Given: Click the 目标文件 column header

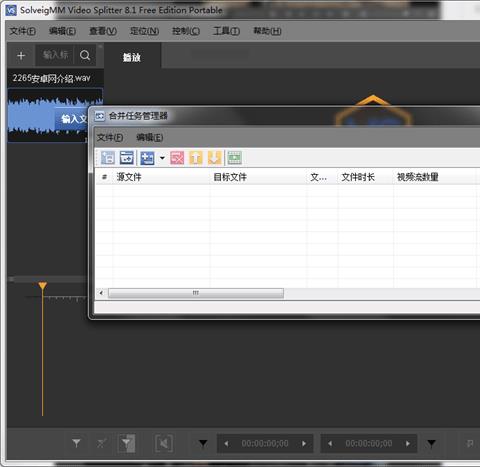Looking at the screenshot, I should pyautogui.click(x=258, y=177).
